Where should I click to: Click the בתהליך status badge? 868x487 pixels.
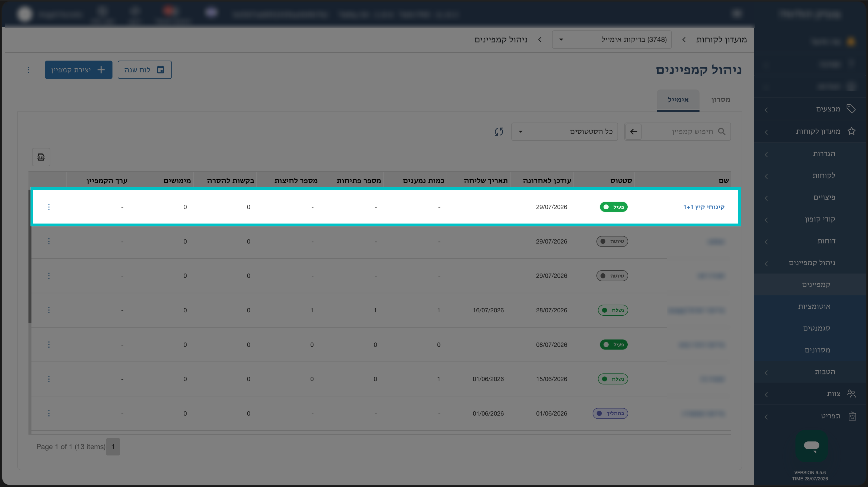[x=610, y=413]
